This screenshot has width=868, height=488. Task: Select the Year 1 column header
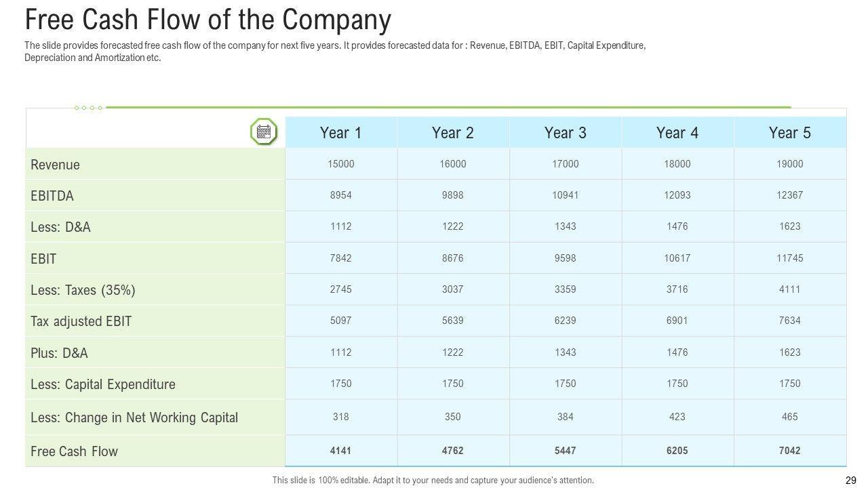click(x=340, y=133)
